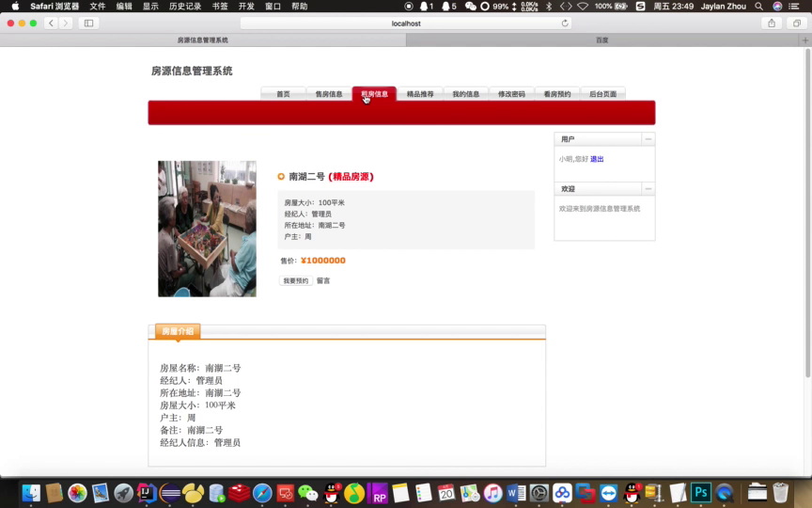
Task: Click the Safari forward arrow
Action: click(66, 23)
